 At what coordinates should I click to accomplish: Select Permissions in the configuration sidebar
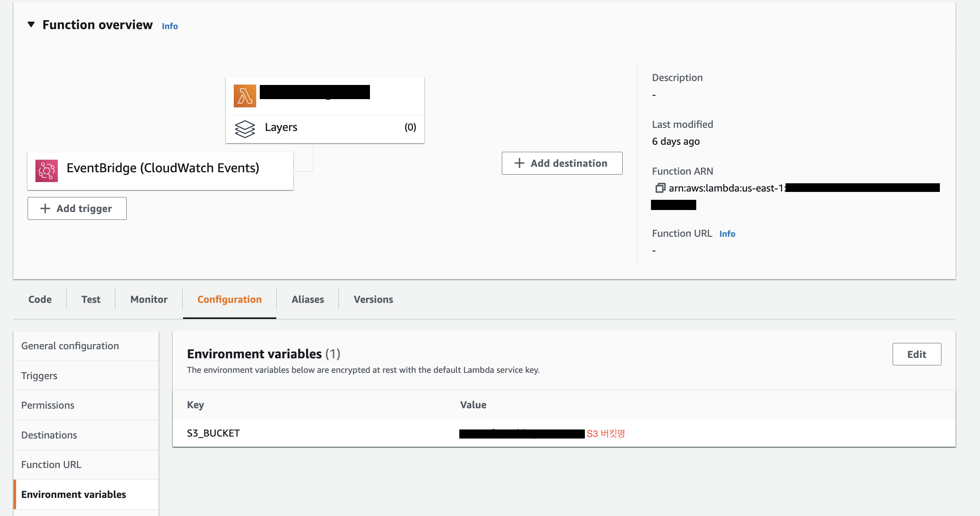point(48,405)
